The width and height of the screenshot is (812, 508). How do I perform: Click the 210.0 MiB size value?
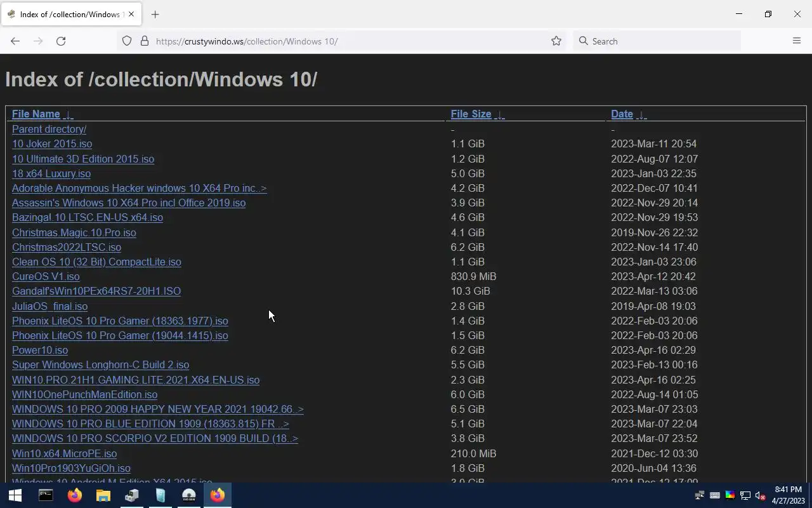[x=474, y=453]
